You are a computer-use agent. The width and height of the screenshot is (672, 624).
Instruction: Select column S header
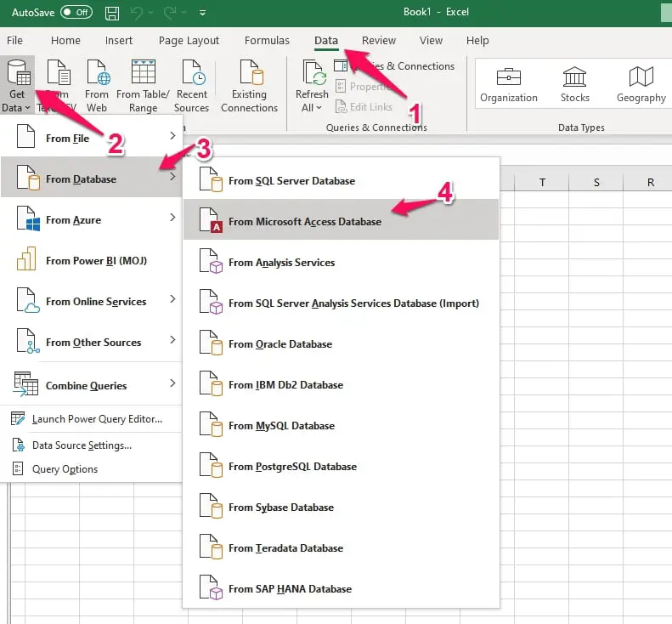pos(596,182)
